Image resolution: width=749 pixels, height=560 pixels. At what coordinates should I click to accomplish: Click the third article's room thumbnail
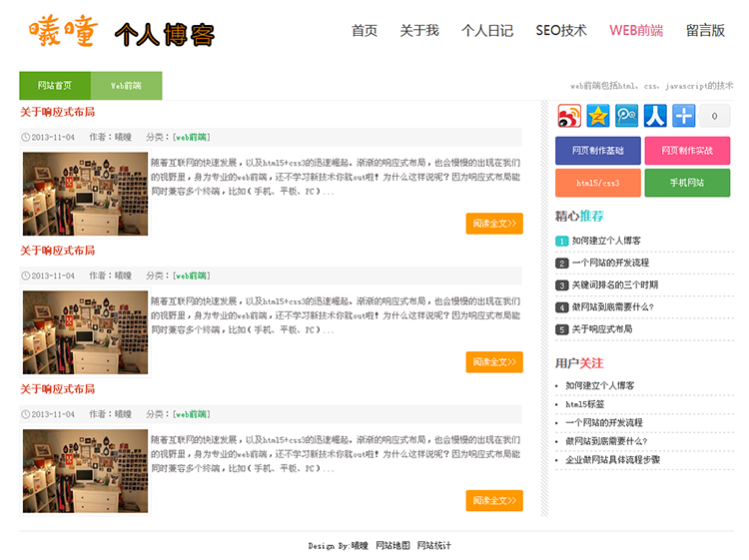pyautogui.click(x=86, y=471)
